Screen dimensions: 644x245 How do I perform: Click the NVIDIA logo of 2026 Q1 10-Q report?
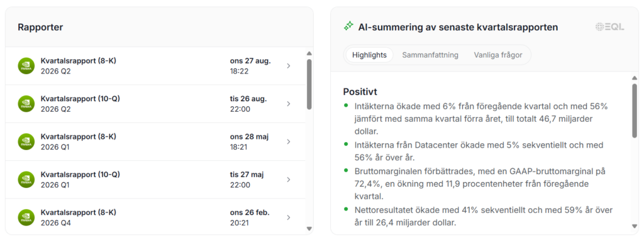26,180
